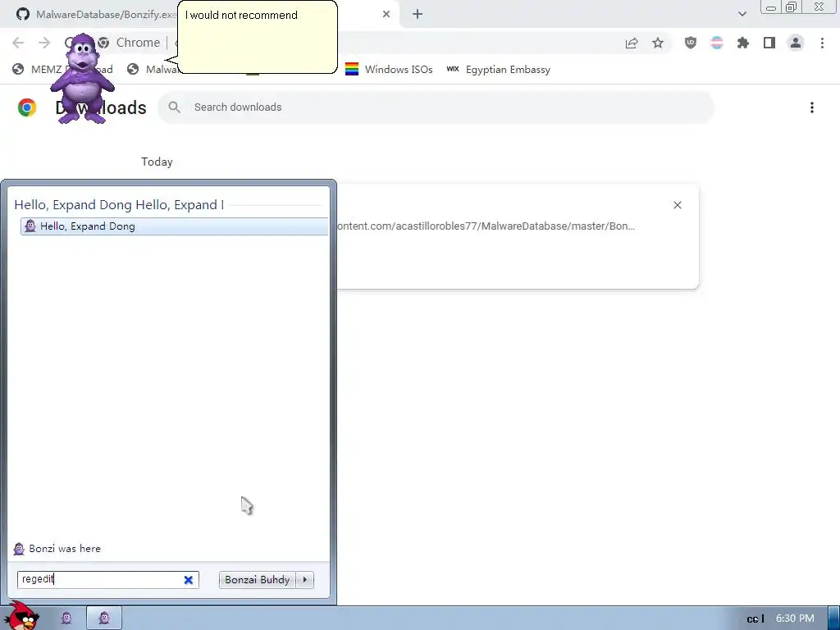
Task: Open the Downloads page more actions menu
Action: (x=812, y=107)
